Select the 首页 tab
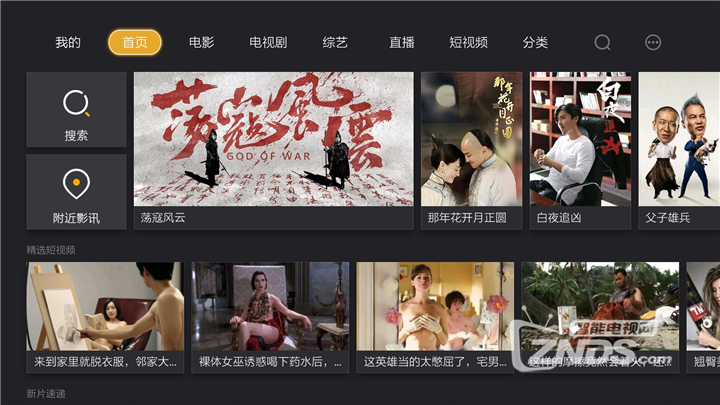This screenshot has height=405, width=720. tap(135, 42)
